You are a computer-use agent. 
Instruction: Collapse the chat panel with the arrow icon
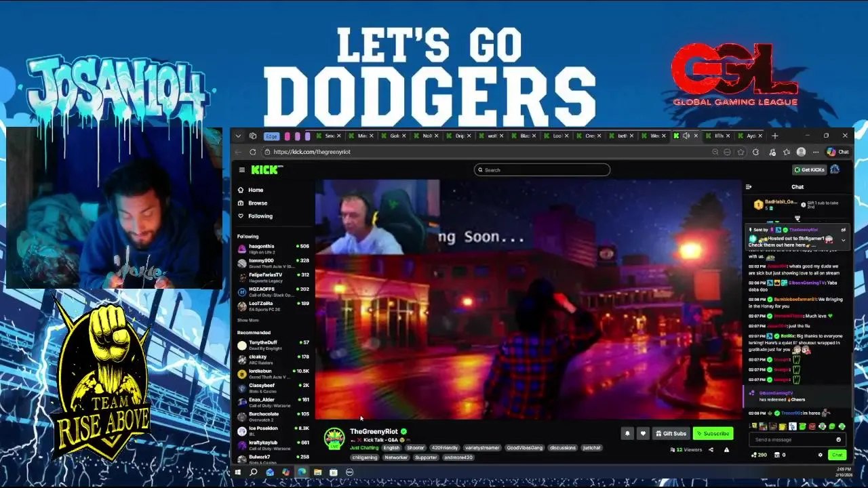point(749,187)
